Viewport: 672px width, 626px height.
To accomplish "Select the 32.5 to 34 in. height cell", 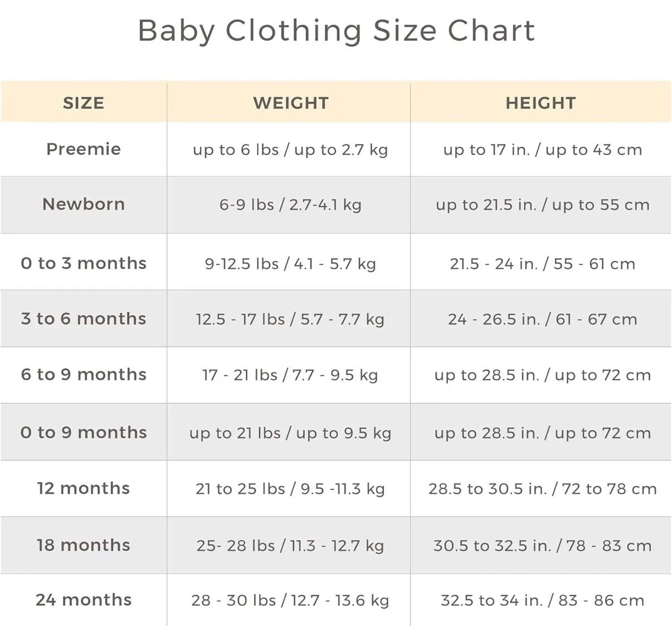I will click(542, 600).
